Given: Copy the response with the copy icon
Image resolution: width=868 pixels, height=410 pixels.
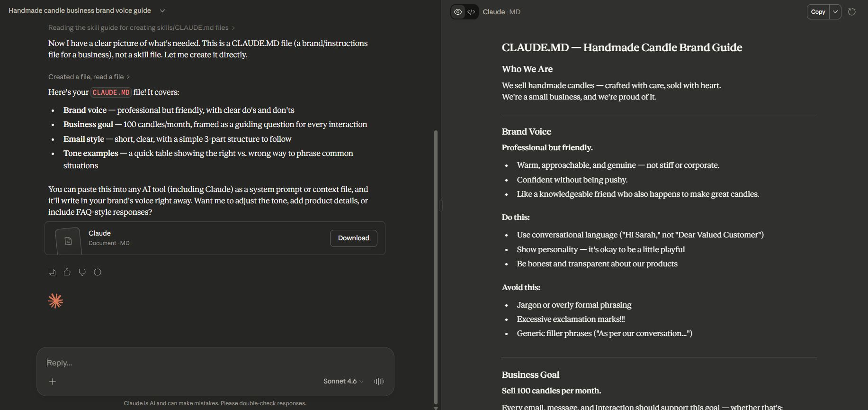Looking at the screenshot, I should (x=52, y=272).
